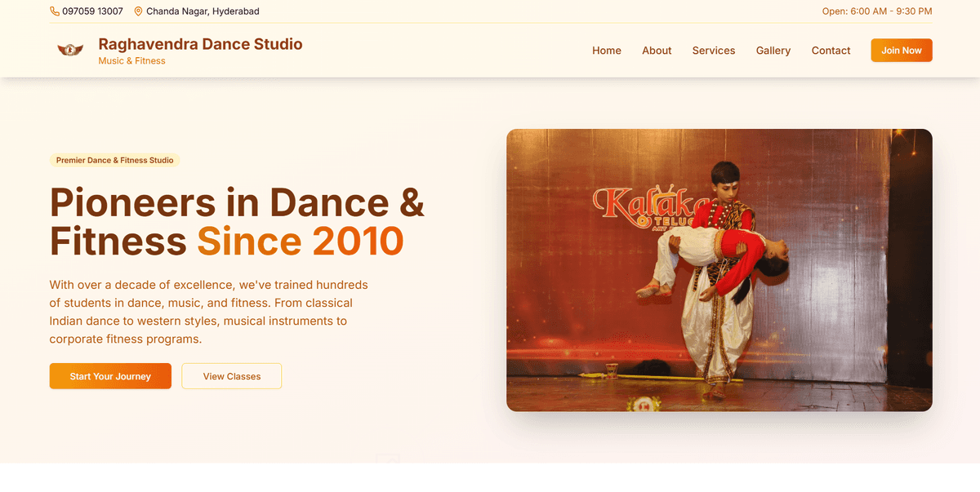This screenshot has height=492, width=980.
Task: Click the View Classes button
Action: tap(232, 376)
